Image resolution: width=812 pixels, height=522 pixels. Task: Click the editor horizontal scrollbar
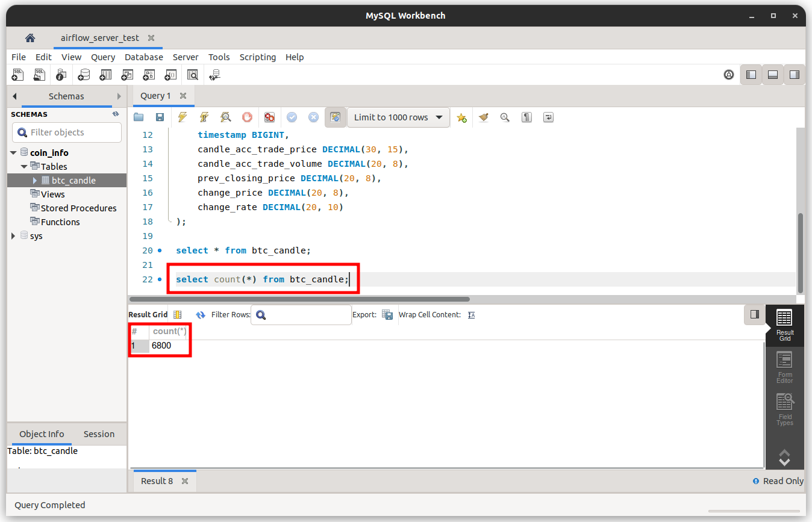299,299
